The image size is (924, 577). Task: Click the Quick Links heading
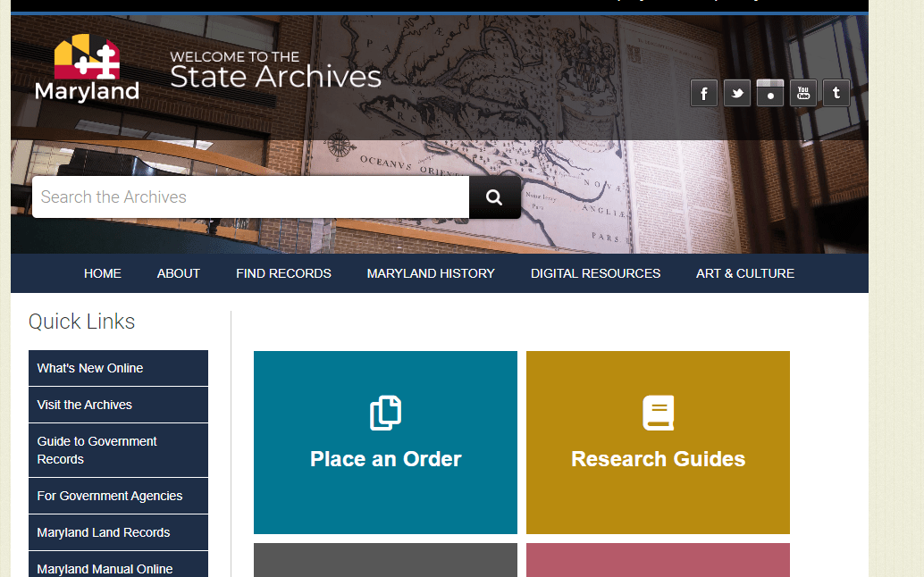tap(82, 322)
